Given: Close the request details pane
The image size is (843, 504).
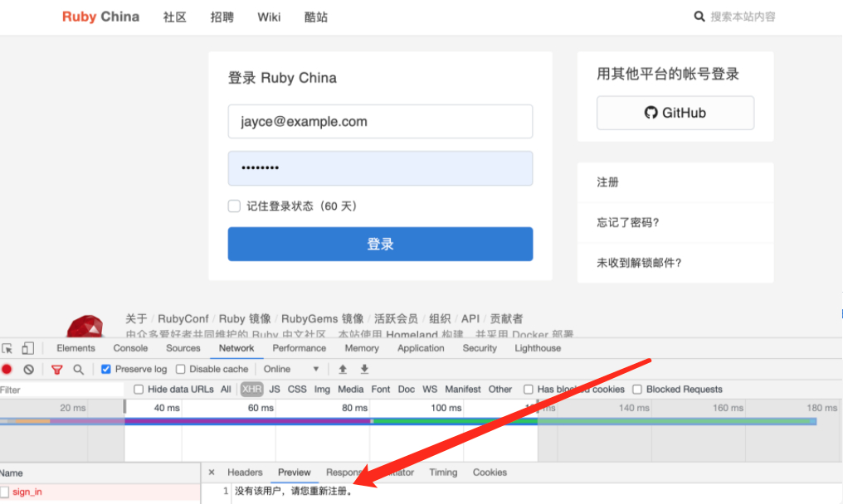Looking at the screenshot, I should pyautogui.click(x=212, y=472).
